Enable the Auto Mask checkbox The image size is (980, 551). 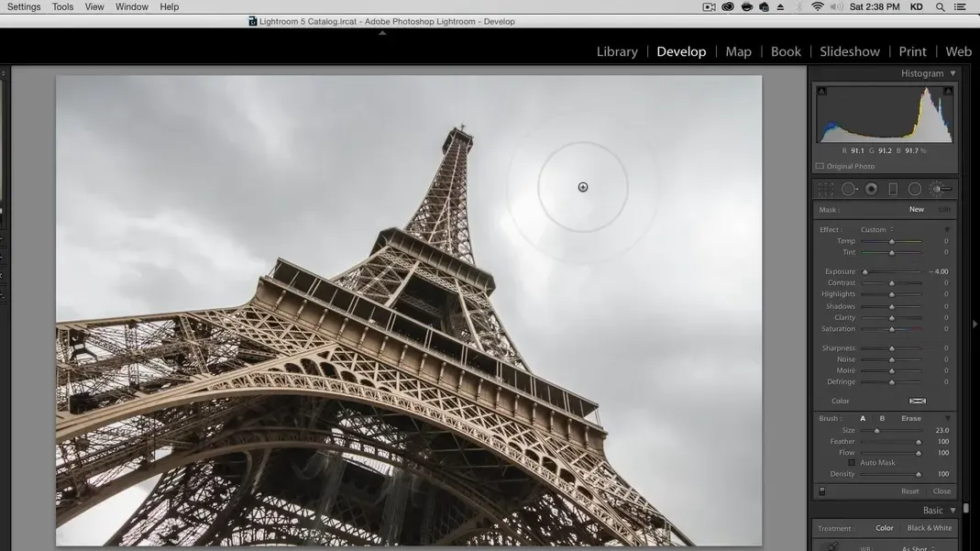click(x=852, y=463)
